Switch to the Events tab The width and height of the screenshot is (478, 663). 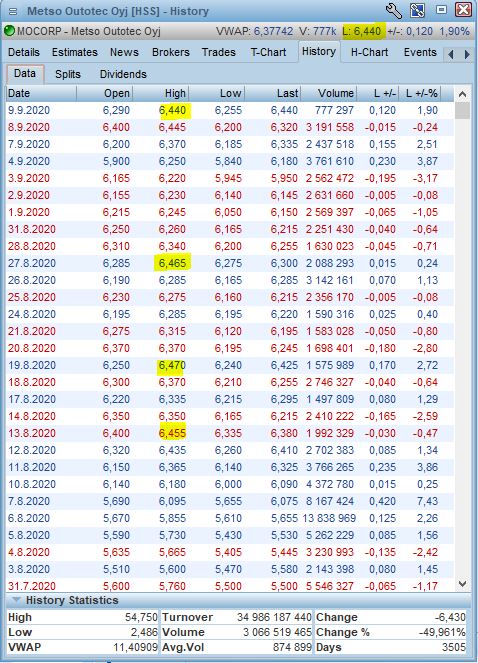tap(420, 52)
